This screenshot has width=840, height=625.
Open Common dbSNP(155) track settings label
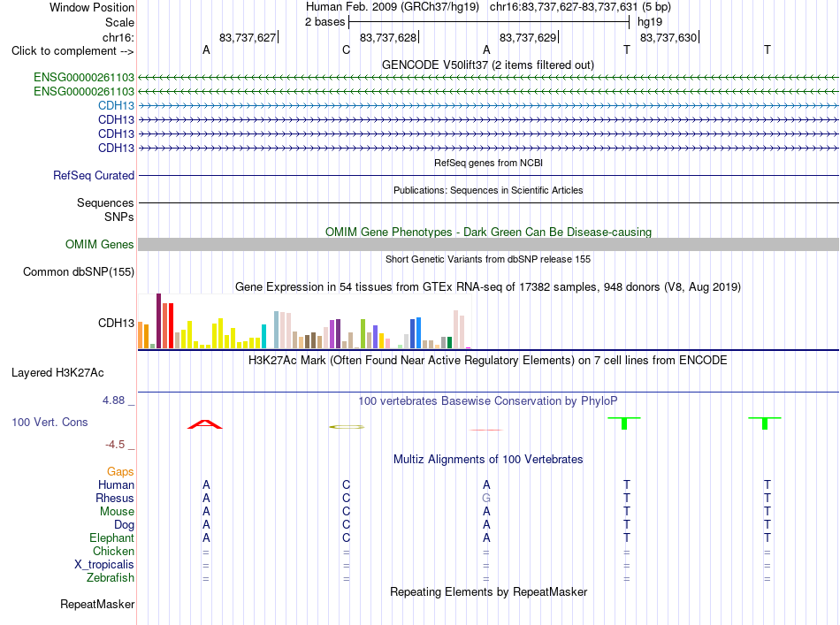pyautogui.click(x=79, y=271)
